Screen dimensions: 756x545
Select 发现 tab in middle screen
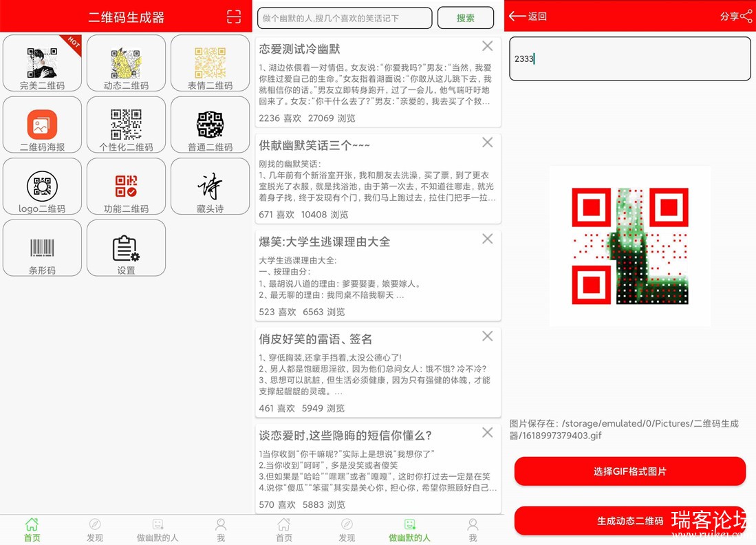tap(347, 530)
